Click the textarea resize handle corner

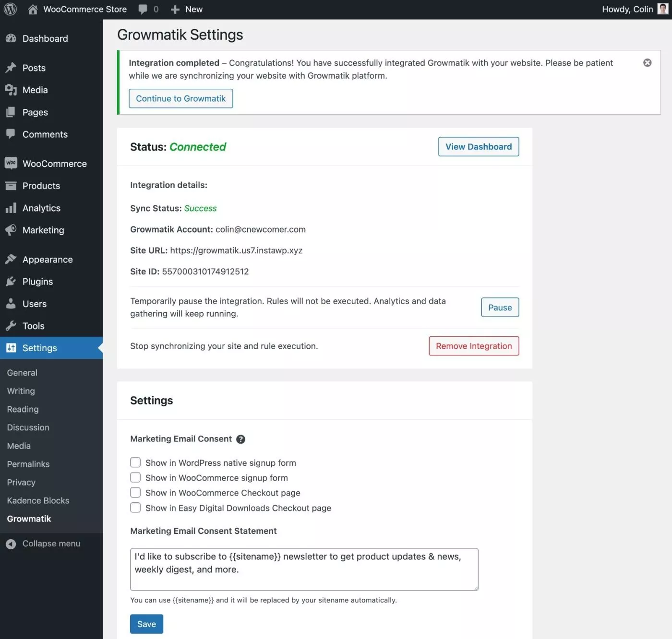pos(476,588)
